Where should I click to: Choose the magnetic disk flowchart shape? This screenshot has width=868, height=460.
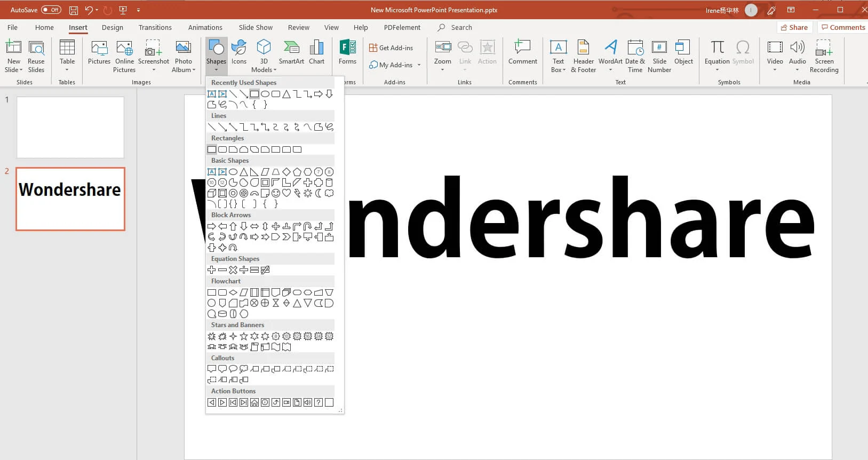[222, 314]
